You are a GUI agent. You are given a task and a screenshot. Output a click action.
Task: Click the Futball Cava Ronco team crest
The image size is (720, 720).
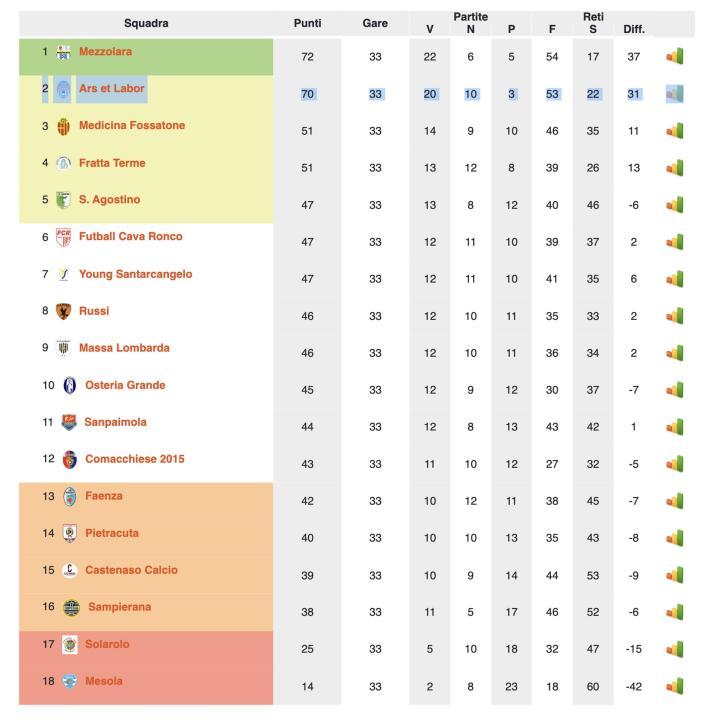[x=63, y=237]
